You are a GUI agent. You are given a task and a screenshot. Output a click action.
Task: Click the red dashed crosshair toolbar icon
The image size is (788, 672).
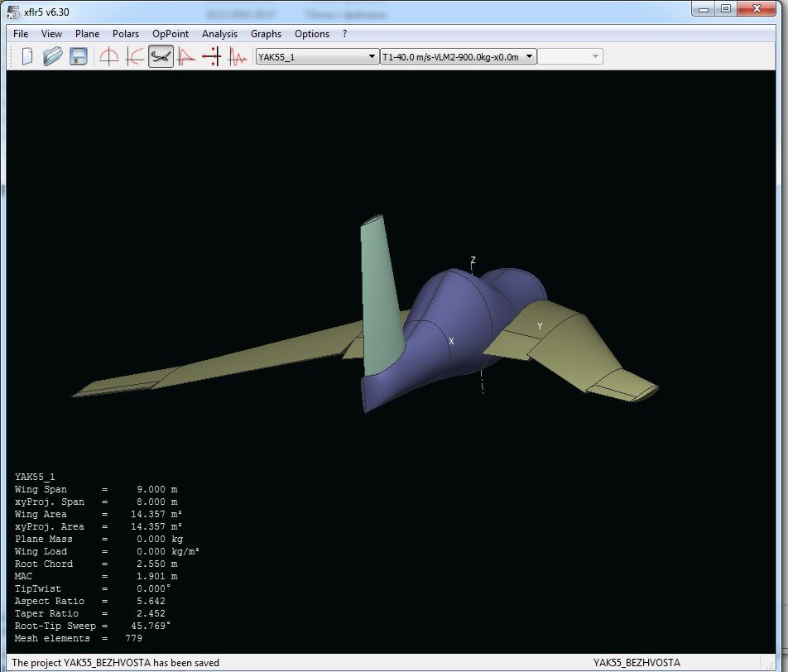point(212,56)
